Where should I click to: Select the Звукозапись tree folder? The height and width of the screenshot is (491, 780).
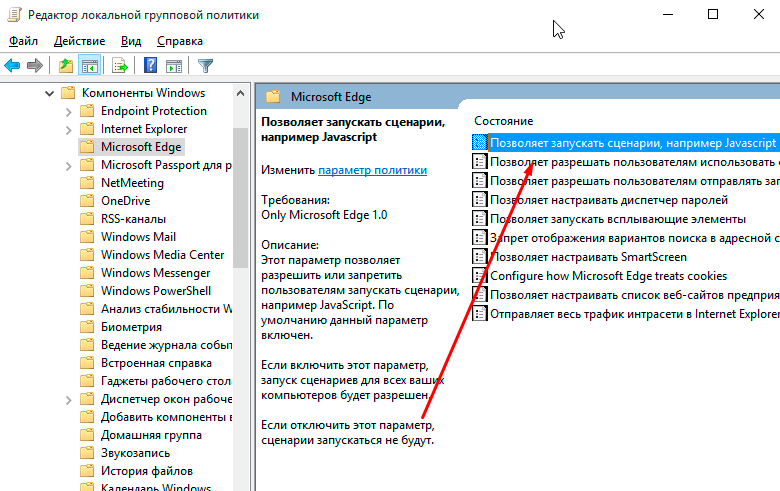(135, 453)
